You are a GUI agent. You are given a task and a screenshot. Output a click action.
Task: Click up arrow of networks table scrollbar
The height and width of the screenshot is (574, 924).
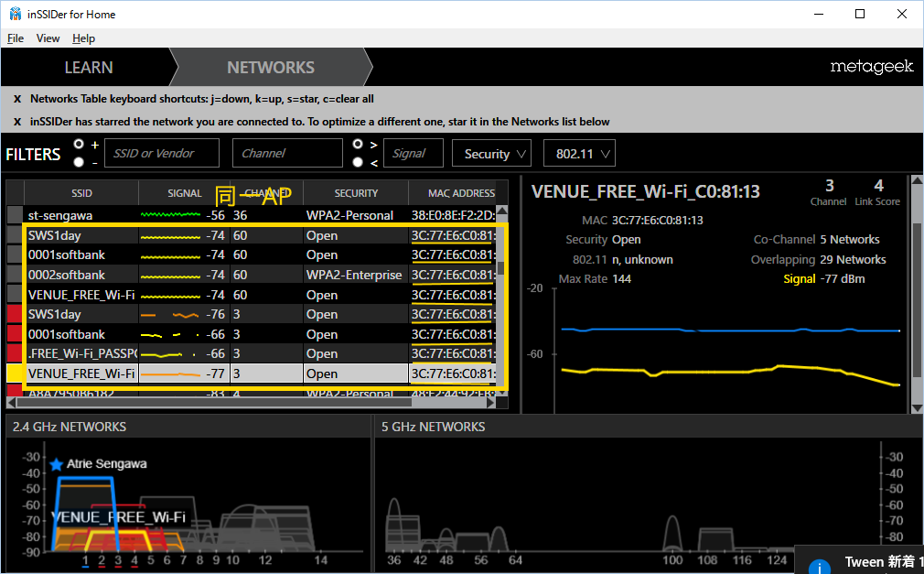coord(502,211)
